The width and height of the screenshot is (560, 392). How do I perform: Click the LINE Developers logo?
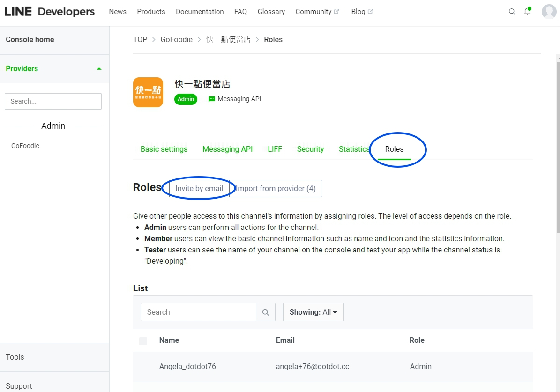[x=50, y=11]
